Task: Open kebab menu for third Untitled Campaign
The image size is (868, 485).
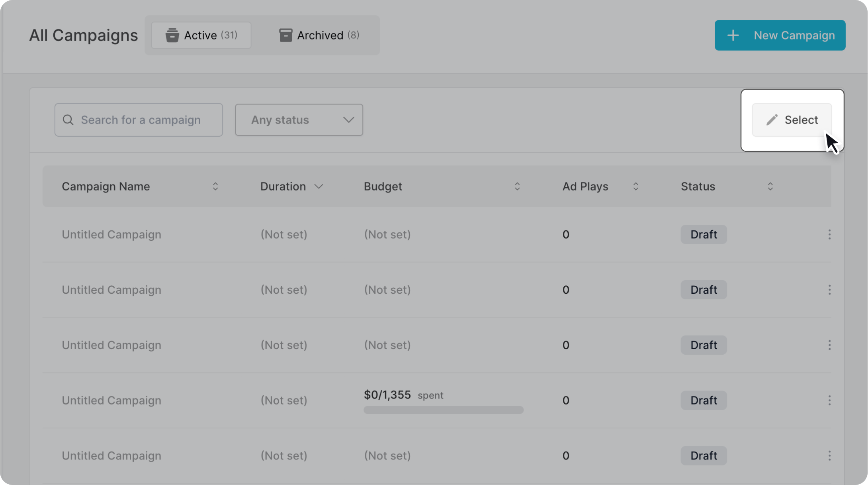Action: click(x=829, y=345)
